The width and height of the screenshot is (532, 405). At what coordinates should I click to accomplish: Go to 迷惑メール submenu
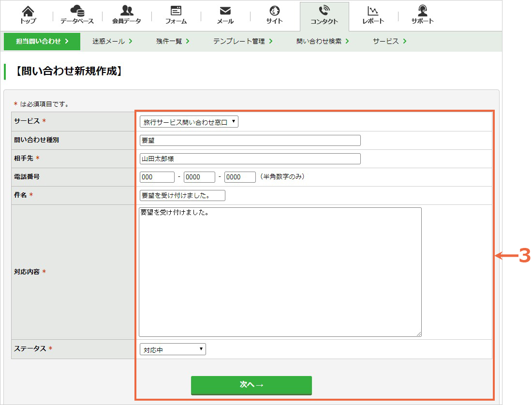[112, 42]
